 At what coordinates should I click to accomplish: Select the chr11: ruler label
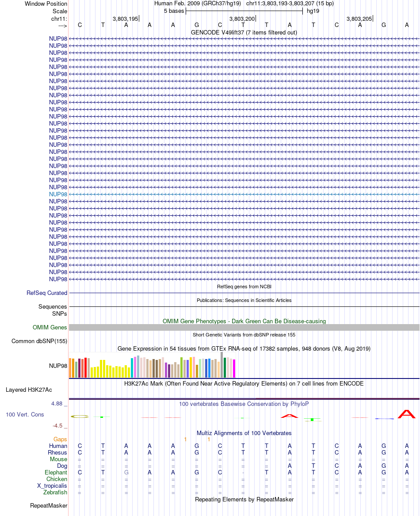(x=59, y=19)
